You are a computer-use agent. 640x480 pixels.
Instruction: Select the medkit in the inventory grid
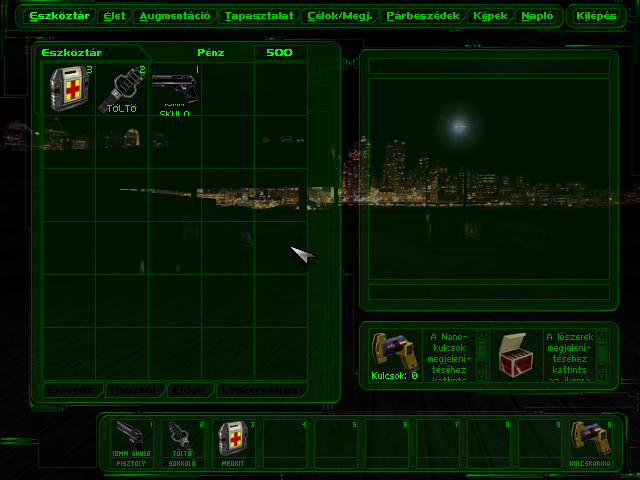[70, 89]
